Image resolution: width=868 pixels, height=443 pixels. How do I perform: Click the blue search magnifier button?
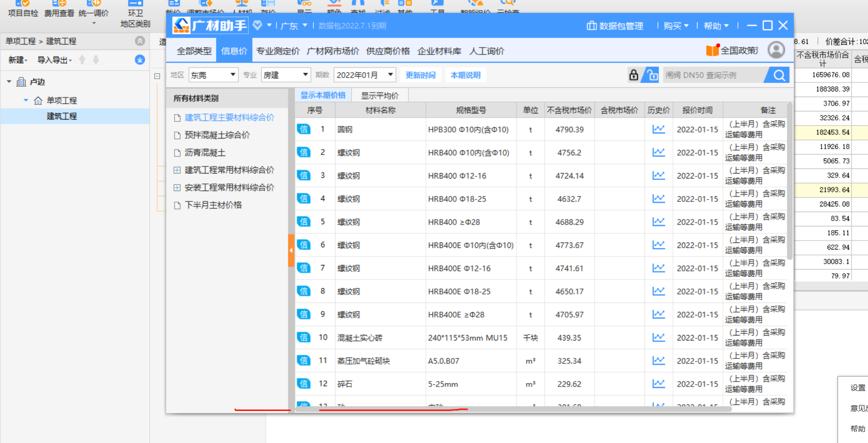click(x=779, y=75)
